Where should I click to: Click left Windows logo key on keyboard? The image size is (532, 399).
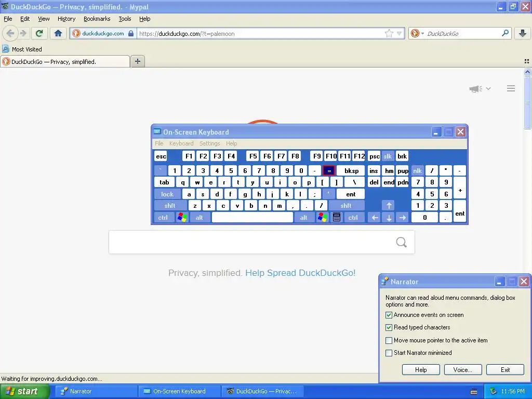tap(182, 218)
